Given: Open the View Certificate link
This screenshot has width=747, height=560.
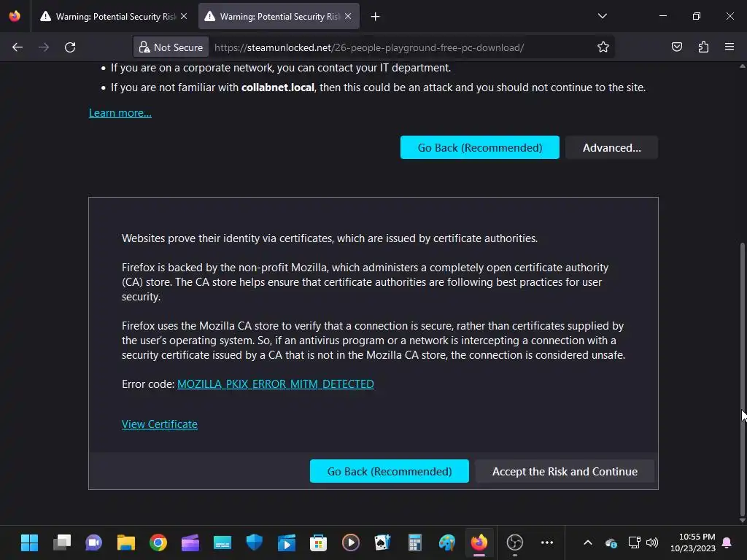Looking at the screenshot, I should click(x=160, y=424).
